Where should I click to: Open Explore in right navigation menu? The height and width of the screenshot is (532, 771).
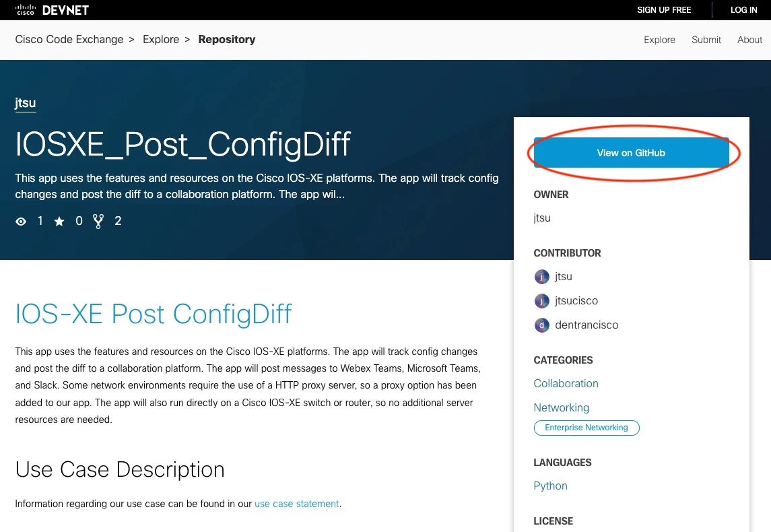coord(659,40)
